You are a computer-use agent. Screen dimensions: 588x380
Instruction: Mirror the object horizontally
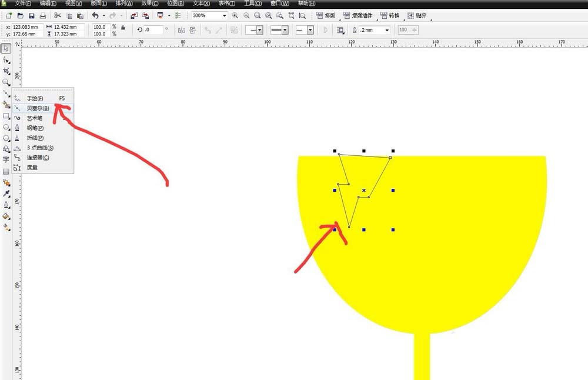[x=182, y=30]
